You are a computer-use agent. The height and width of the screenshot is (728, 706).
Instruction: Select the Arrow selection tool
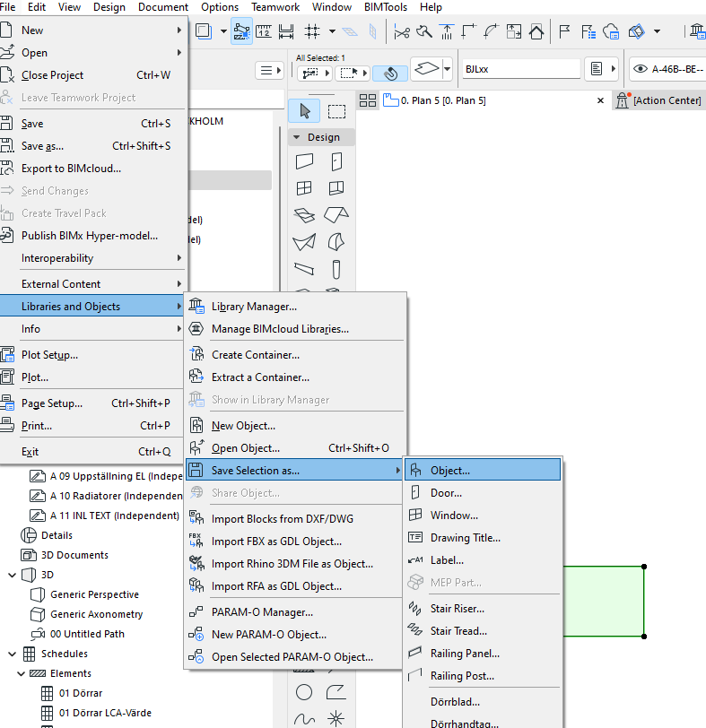click(x=305, y=111)
